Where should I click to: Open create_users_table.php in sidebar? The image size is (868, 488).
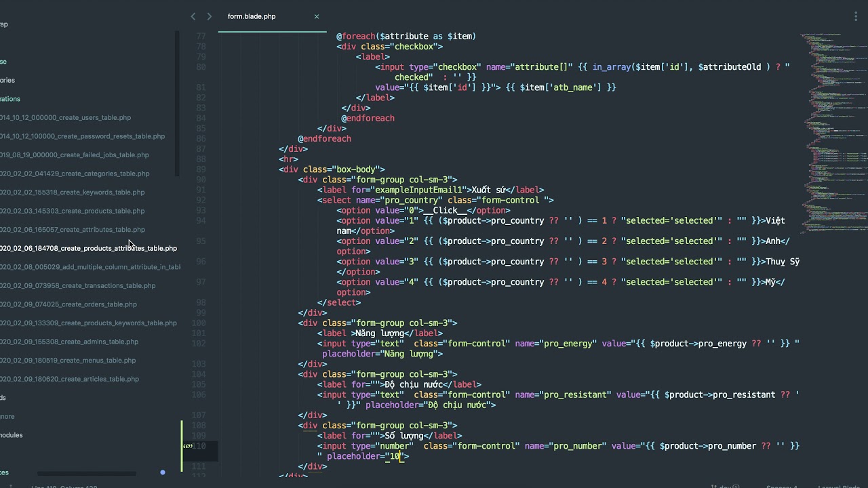click(65, 117)
